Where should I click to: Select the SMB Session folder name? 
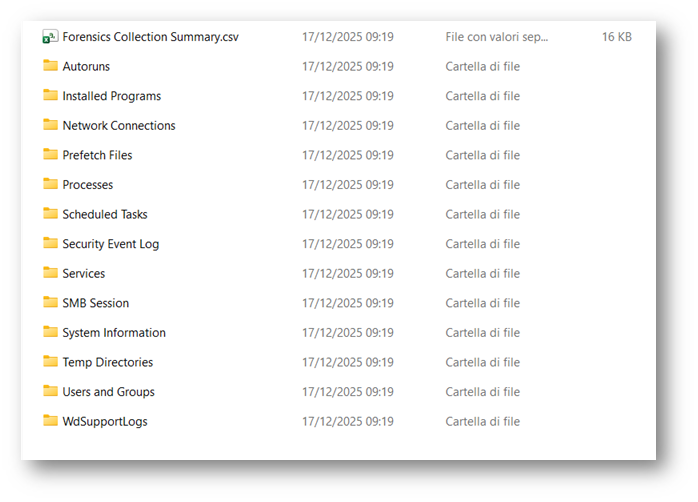[x=96, y=303]
